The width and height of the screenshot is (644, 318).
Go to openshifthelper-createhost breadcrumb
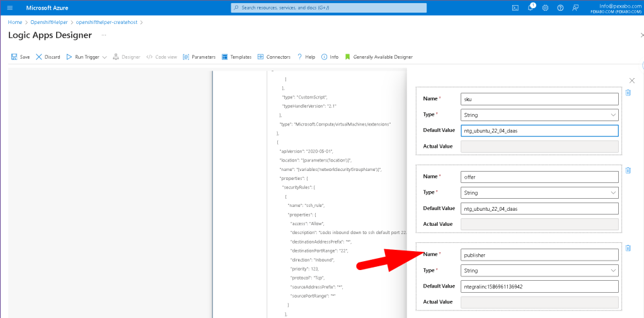click(x=106, y=22)
